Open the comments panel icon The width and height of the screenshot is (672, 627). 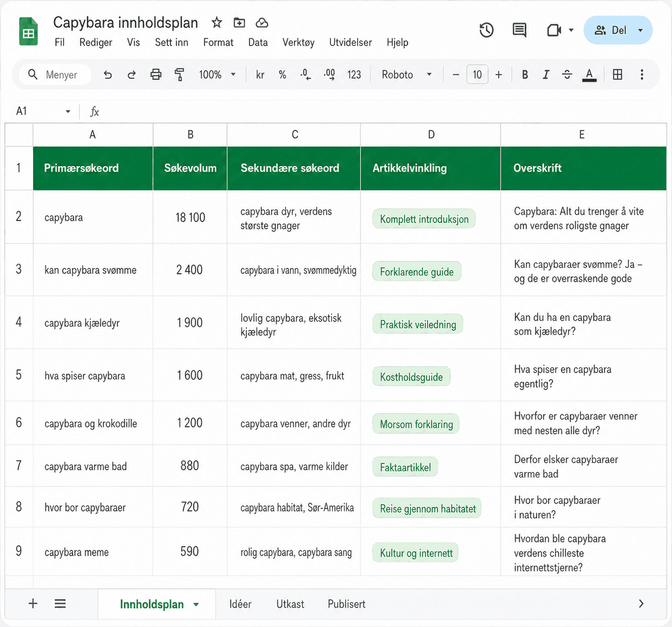coord(519,30)
